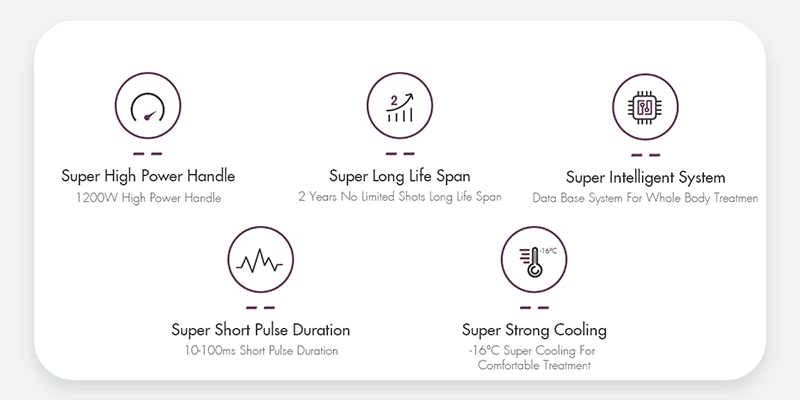Click the microchip intelligent system icon
This screenshot has height=400, width=800.
[645, 108]
